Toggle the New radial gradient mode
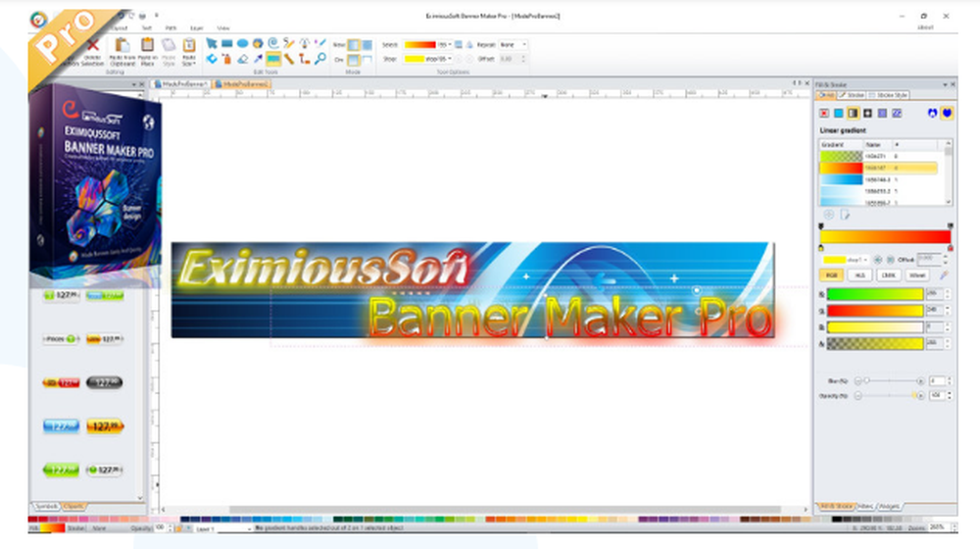Screen dimensions: 980x549 367,45
